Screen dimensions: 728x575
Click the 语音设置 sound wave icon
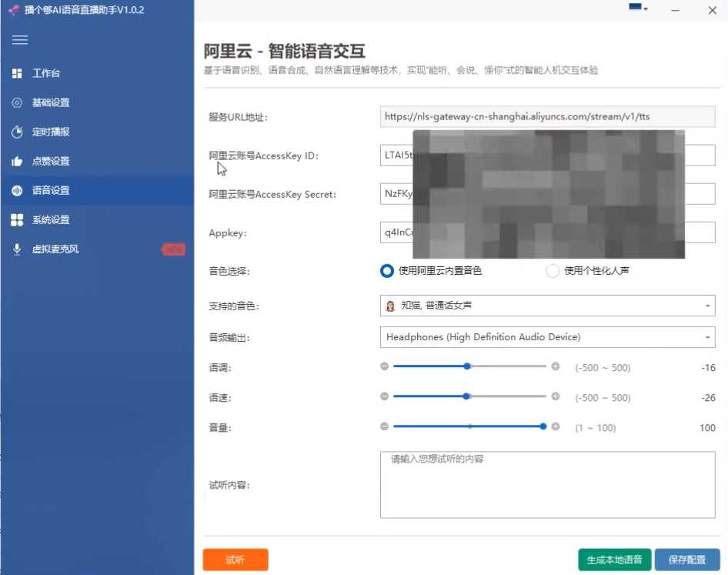pos(17,190)
